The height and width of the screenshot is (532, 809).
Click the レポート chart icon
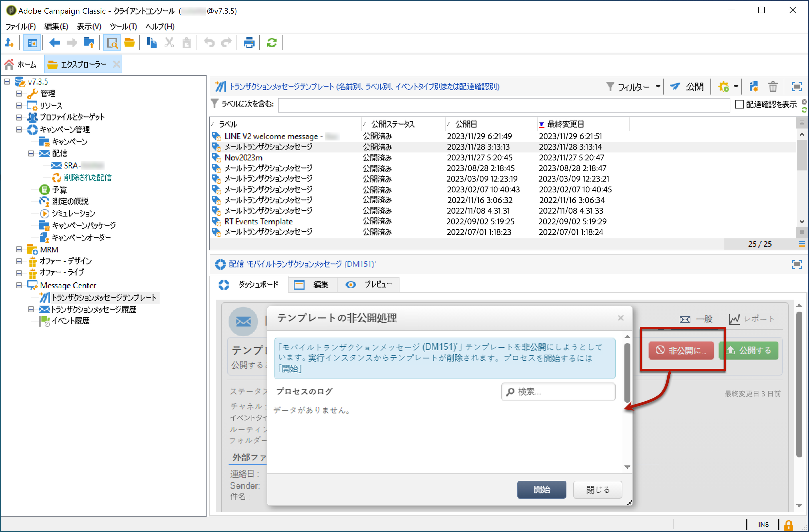(734, 319)
